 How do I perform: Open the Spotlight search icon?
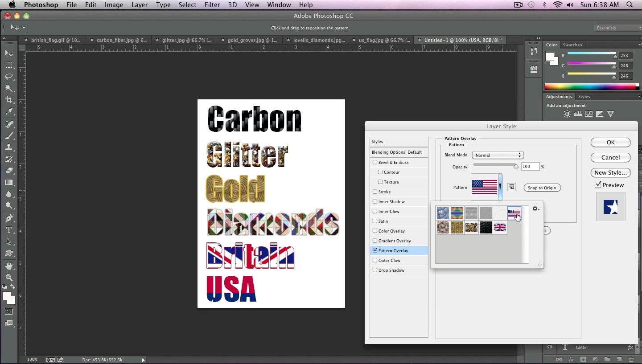point(630,5)
